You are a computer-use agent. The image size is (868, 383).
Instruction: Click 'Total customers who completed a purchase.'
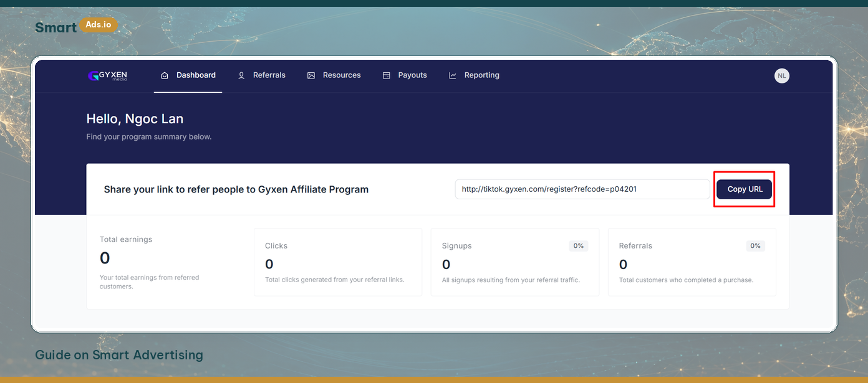click(x=687, y=280)
